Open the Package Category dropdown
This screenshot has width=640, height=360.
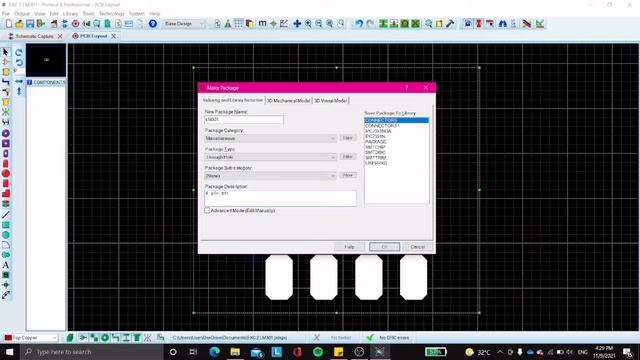(x=270, y=138)
